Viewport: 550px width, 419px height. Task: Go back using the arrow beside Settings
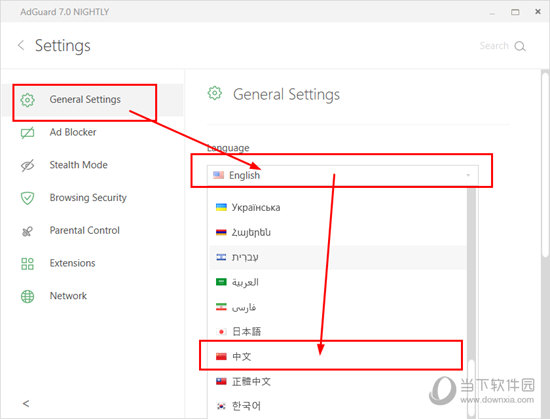pos(21,45)
